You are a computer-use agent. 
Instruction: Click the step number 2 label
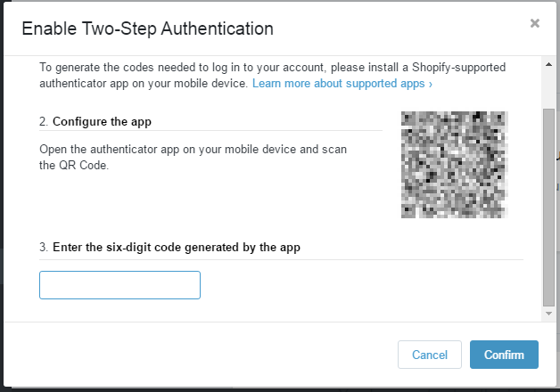[44, 122]
